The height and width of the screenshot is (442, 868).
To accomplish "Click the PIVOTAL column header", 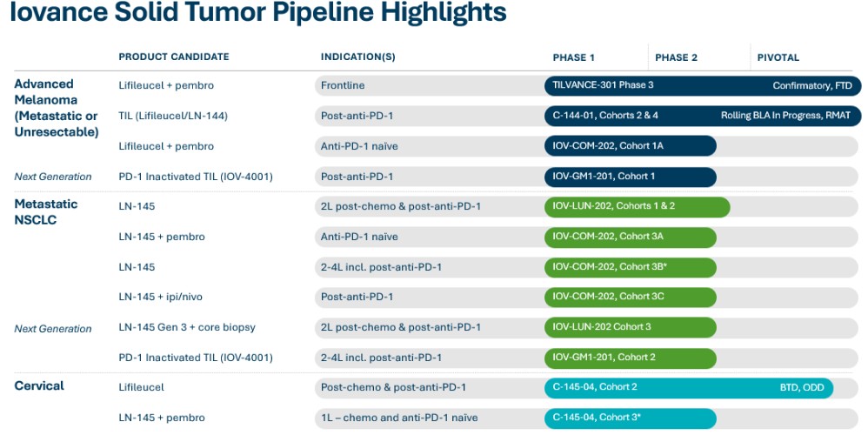I will [778, 57].
